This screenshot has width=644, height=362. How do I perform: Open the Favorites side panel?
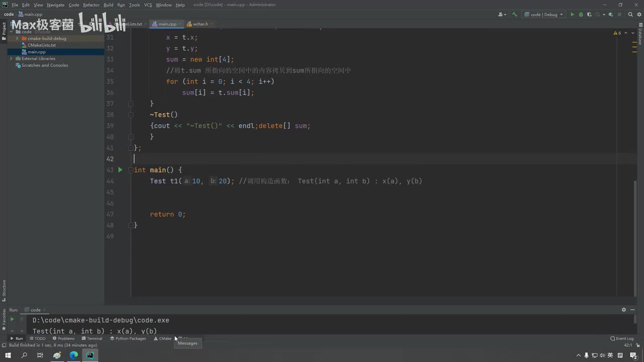(4, 319)
